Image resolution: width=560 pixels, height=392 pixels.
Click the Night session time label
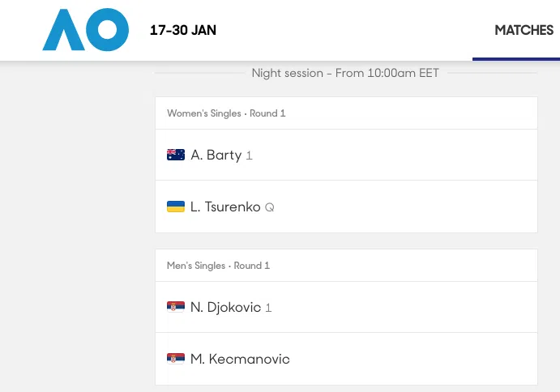[x=345, y=73]
